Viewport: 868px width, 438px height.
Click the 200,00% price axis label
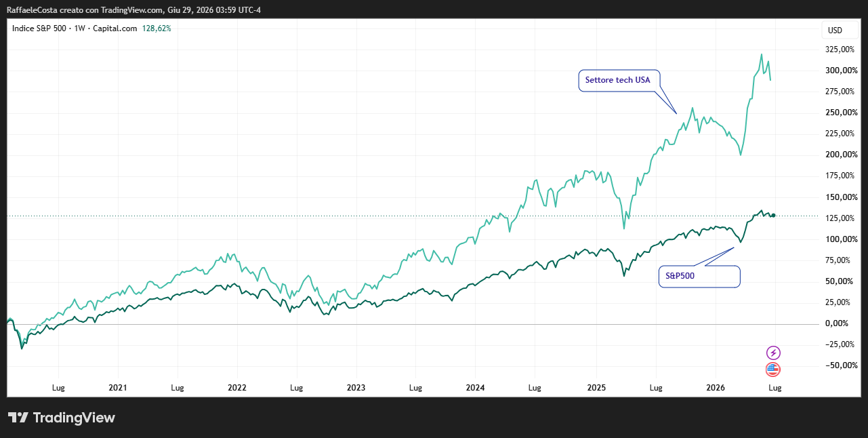pyautogui.click(x=841, y=155)
